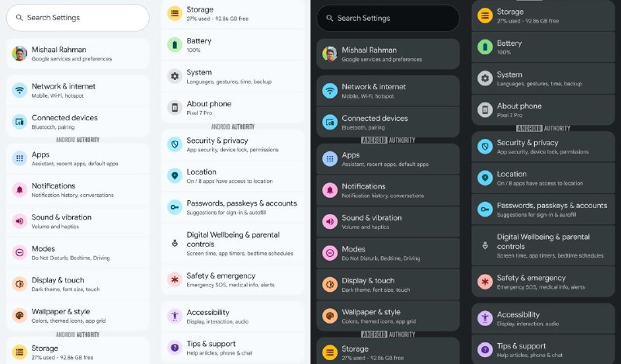Screen dimensions: 621x364
Task: Open Digital Wellbeing & parental controls in light theme
Action: [x=233, y=244]
